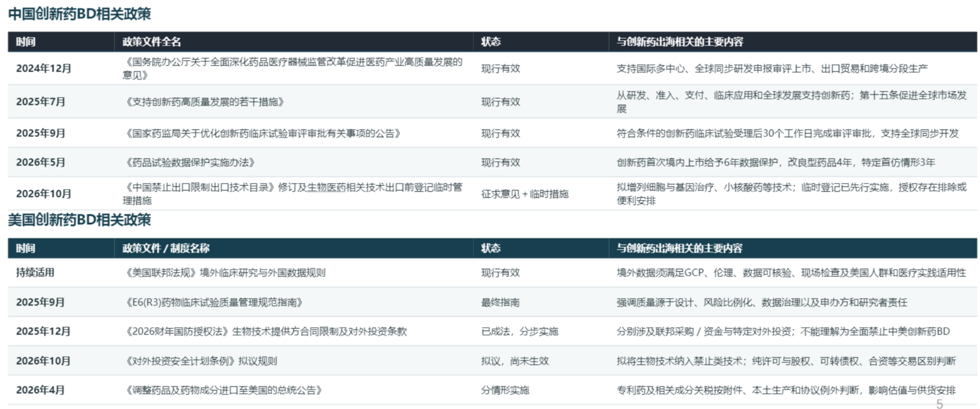Click 与创新药出海相关的主要内容 header in US table

click(x=679, y=248)
